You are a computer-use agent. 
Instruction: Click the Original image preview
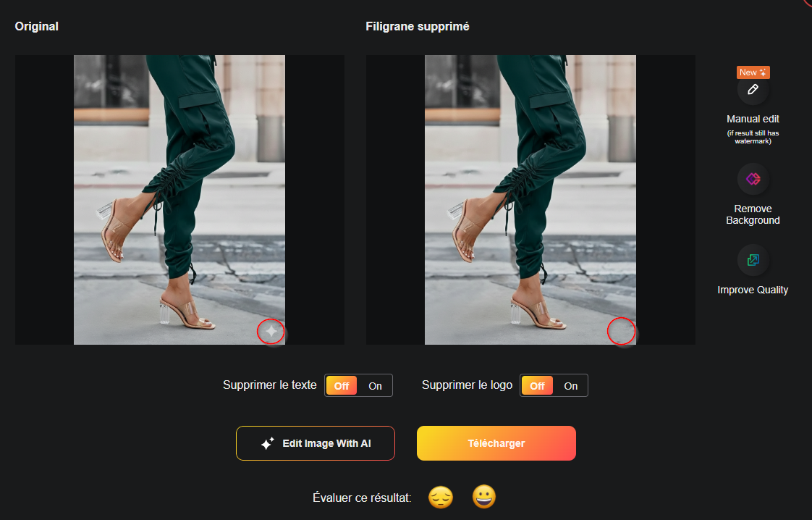pyautogui.click(x=179, y=199)
